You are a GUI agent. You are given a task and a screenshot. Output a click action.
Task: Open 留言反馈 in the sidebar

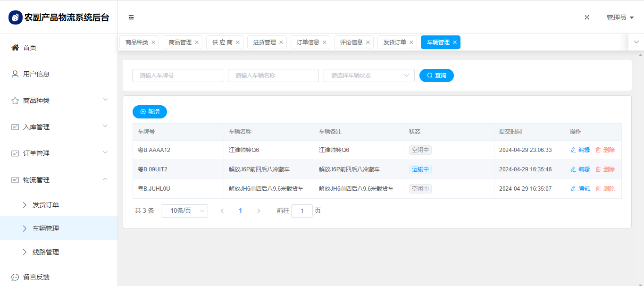point(36,277)
